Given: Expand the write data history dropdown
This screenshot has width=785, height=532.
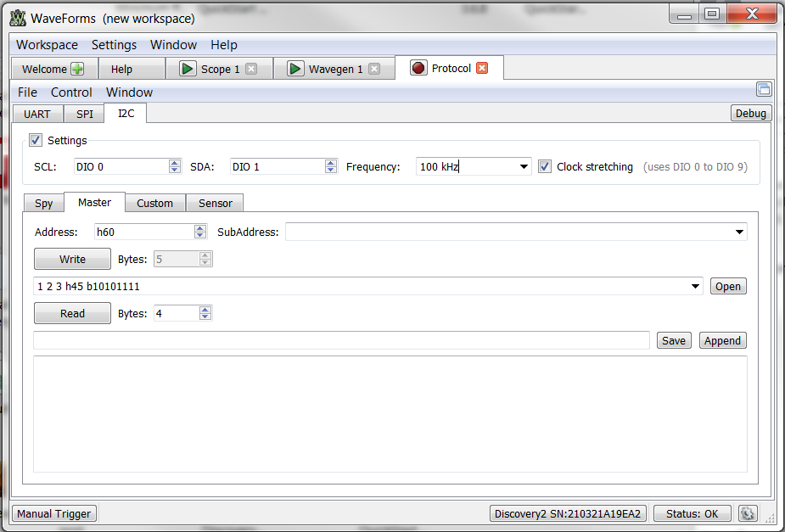Looking at the screenshot, I should point(695,286).
